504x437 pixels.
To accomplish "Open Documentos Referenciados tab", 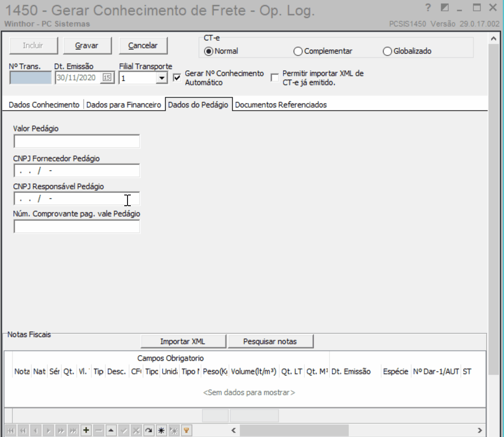I will 281,105.
